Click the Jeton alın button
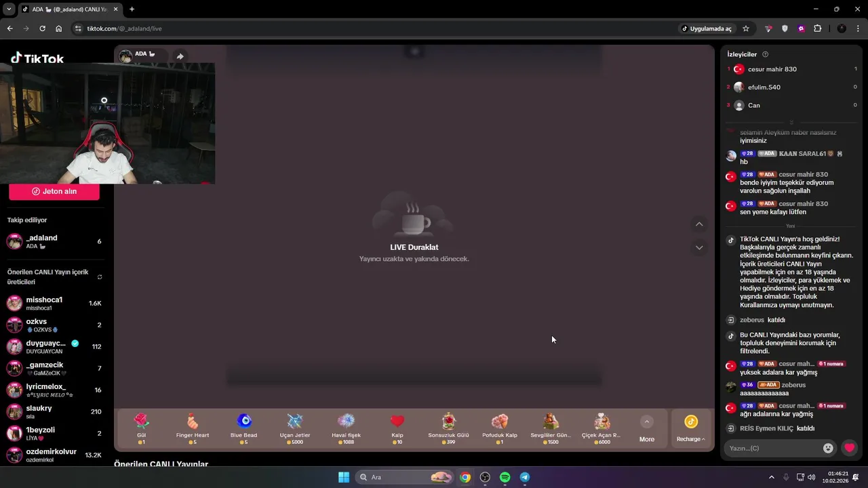The width and height of the screenshot is (868, 488). (54, 191)
